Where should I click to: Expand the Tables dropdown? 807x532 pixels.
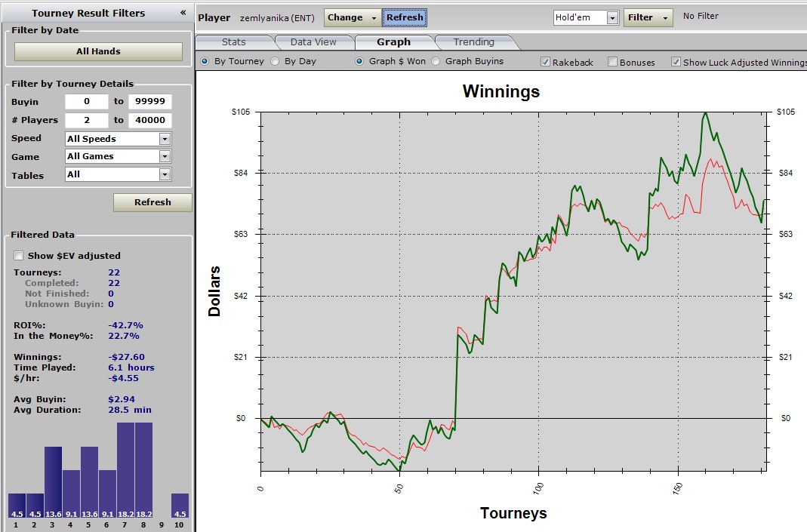click(165, 174)
